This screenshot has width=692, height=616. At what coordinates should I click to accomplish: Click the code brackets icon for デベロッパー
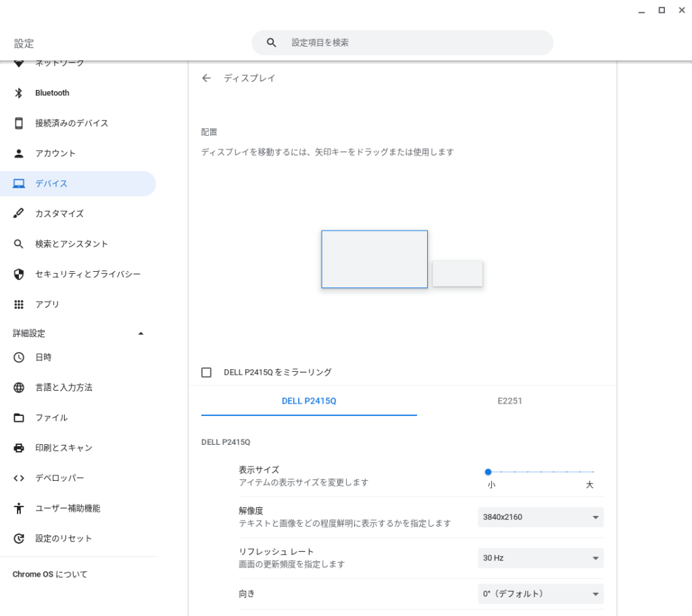[18, 478]
